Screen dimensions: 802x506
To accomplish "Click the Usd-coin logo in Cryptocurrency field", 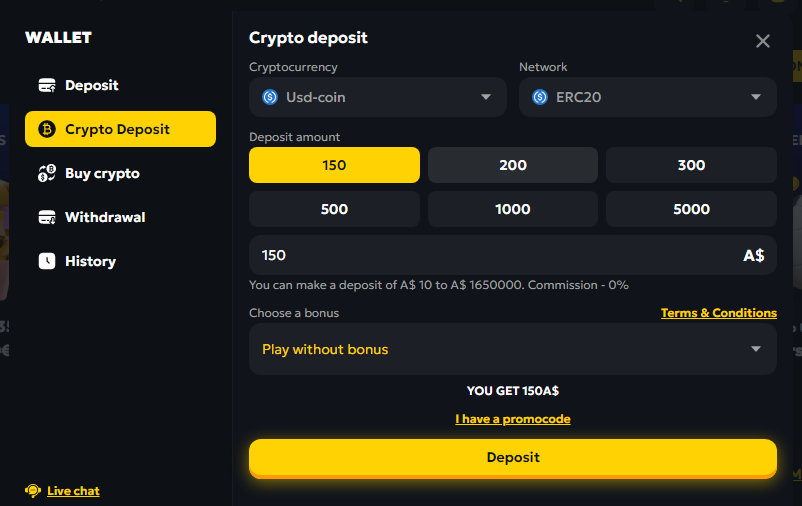I will [x=270, y=97].
